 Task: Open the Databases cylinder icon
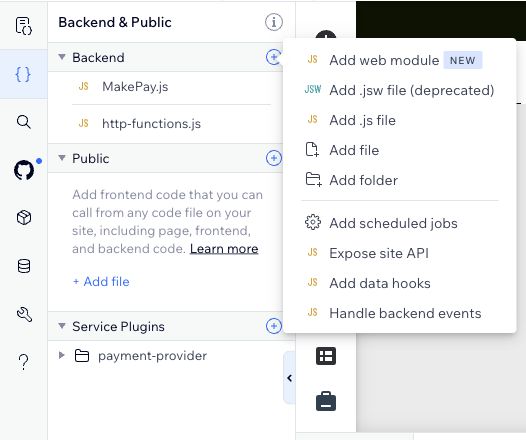(24, 266)
